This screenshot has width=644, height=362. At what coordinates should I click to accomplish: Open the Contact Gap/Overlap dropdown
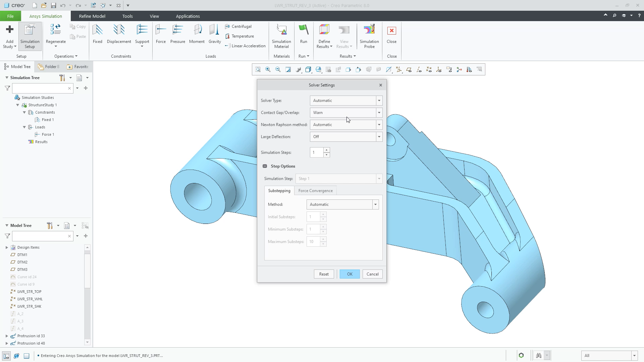coord(379,113)
